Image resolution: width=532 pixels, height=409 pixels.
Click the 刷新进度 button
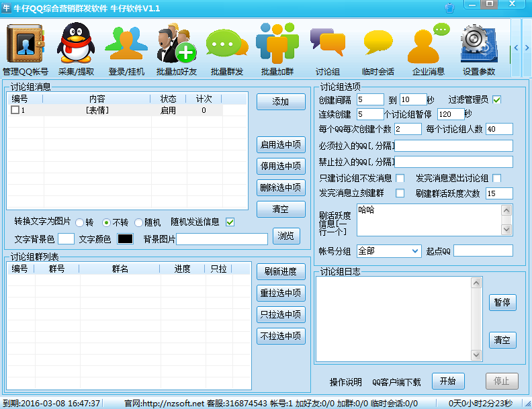point(281,271)
